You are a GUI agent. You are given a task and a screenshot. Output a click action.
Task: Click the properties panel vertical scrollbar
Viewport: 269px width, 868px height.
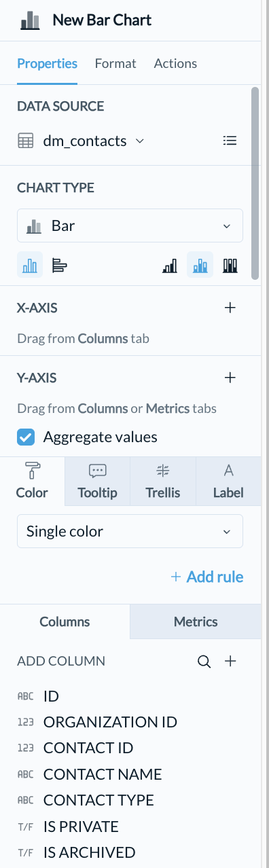[x=255, y=183]
